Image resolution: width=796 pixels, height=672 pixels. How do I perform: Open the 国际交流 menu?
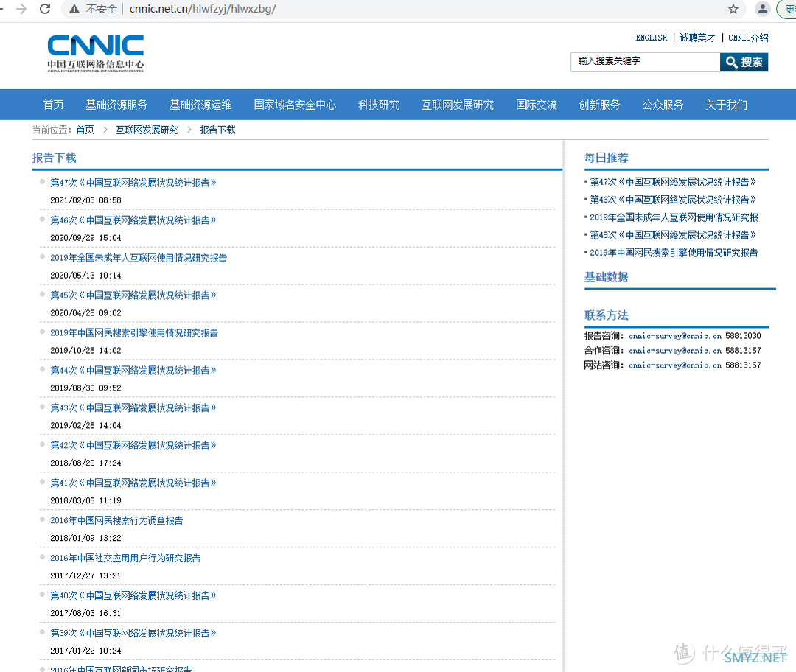[x=537, y=105]
